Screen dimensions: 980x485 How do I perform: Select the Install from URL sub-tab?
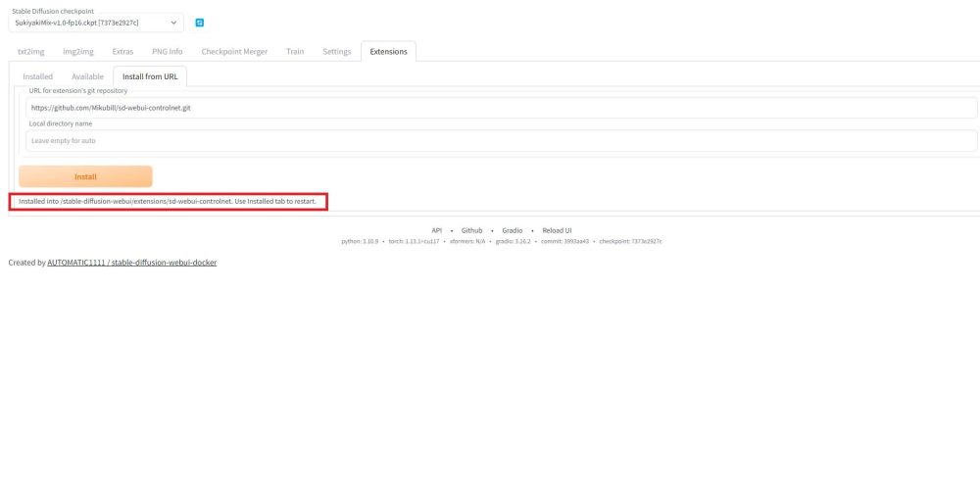pyautogui.click(x=149, y=76)
